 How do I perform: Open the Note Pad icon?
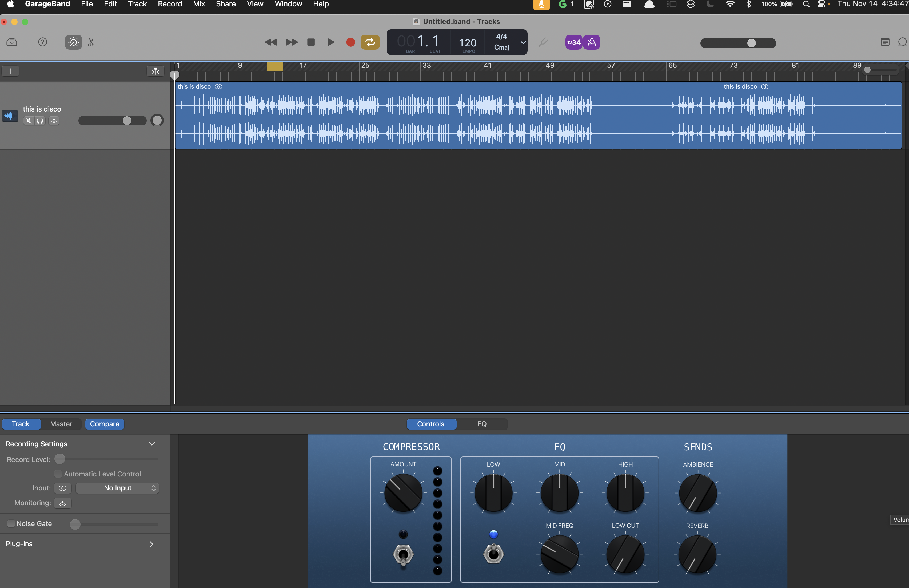pyautogui.click(x=885, y=42)
